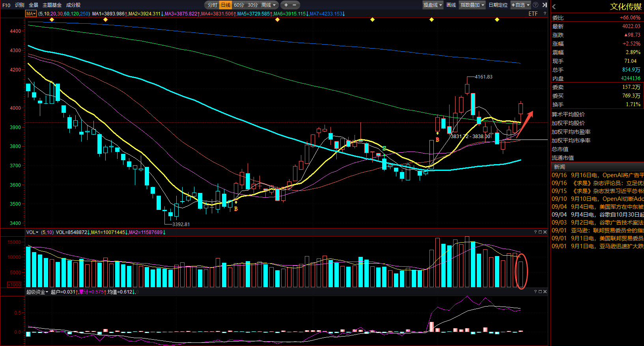Open the 09/03 谷歌广告技术案 news item
Screen dimensions: 644x346
597,223
